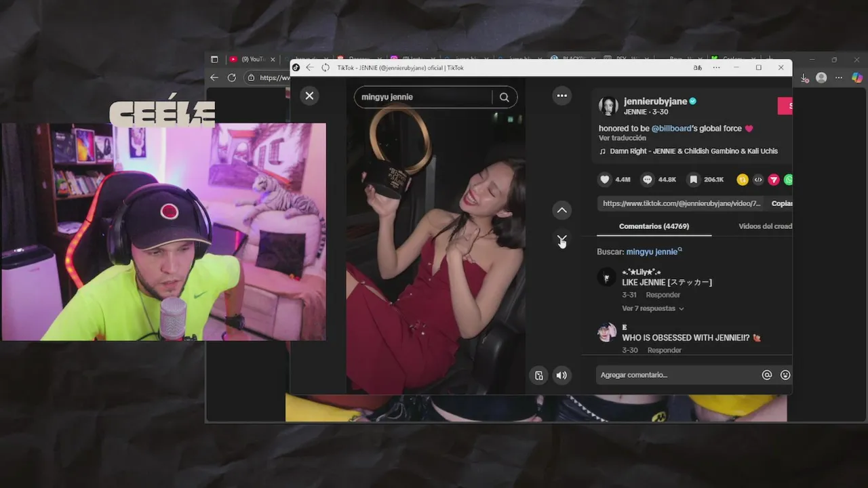Send video to friends with red arrow icon
Screen dimensions: 868x488
tap(774, 180)
